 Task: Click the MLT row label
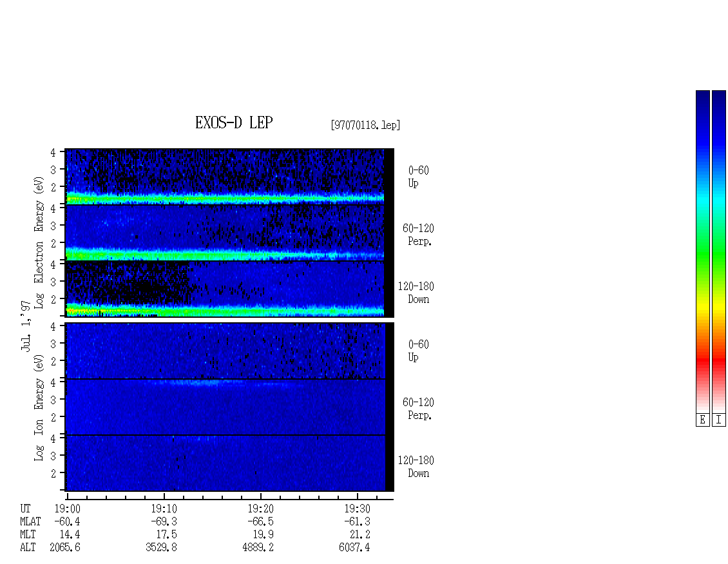(28, 535)
